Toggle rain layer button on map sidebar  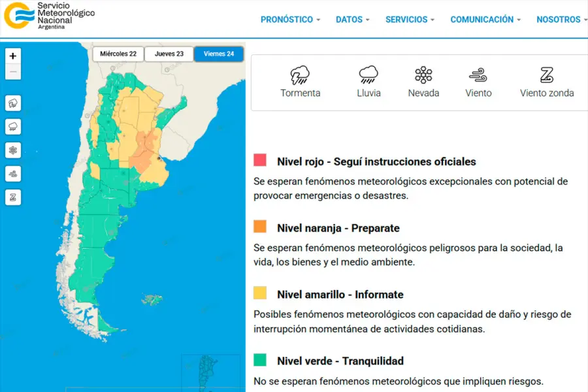point(13,127)
